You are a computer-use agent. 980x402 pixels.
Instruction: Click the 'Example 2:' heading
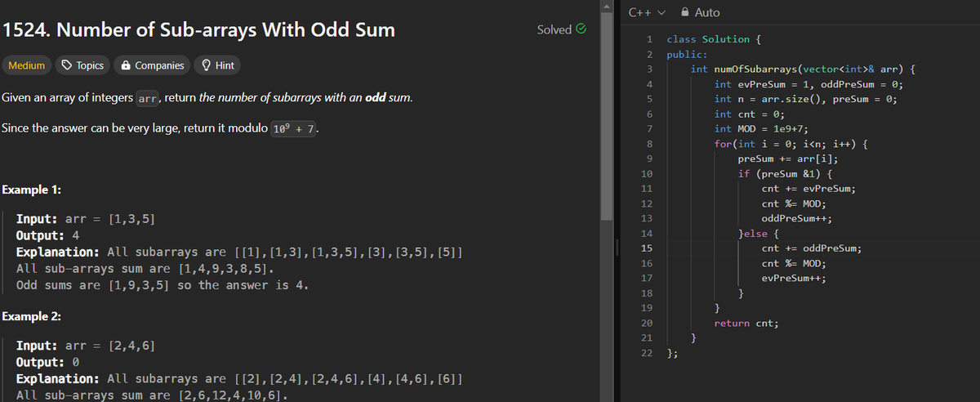pyautogui.click(x=33, y=316)
